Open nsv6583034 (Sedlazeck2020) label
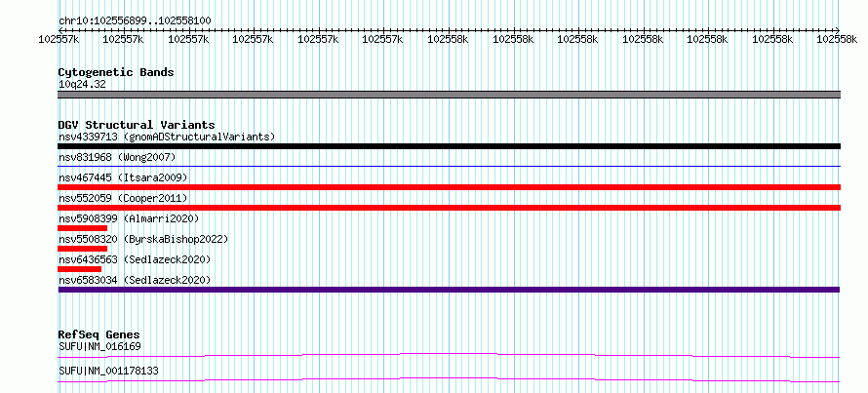868x393 pixels. point(135,280)
